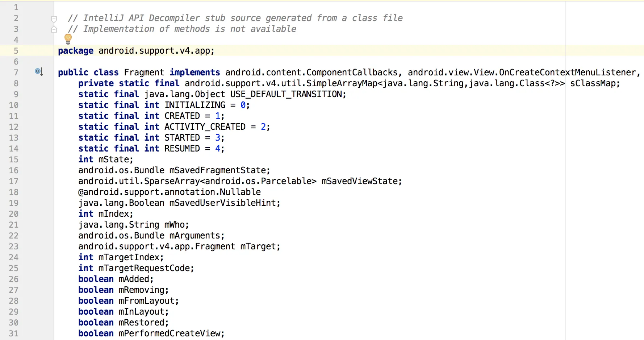
Task: Click the class name Fragment on line 7
Action: click(144, 72)
